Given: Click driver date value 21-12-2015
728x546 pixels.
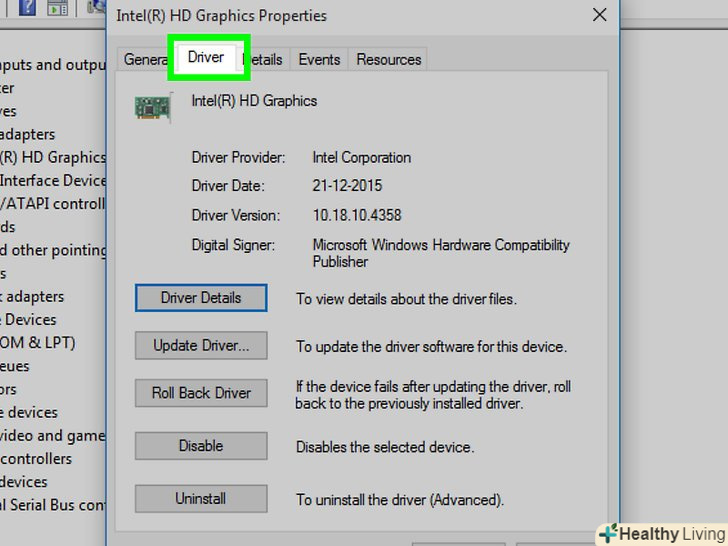Looking at the screenshot, I should 347,186.
